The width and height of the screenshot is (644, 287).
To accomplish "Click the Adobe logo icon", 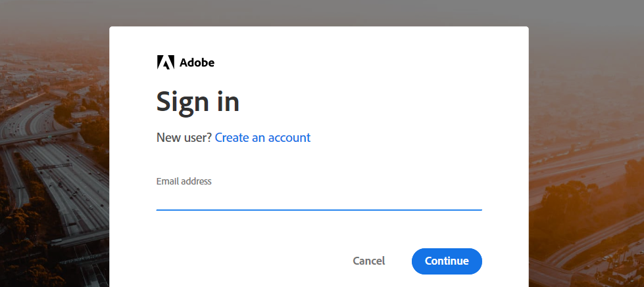I will [x=166, y=62].
